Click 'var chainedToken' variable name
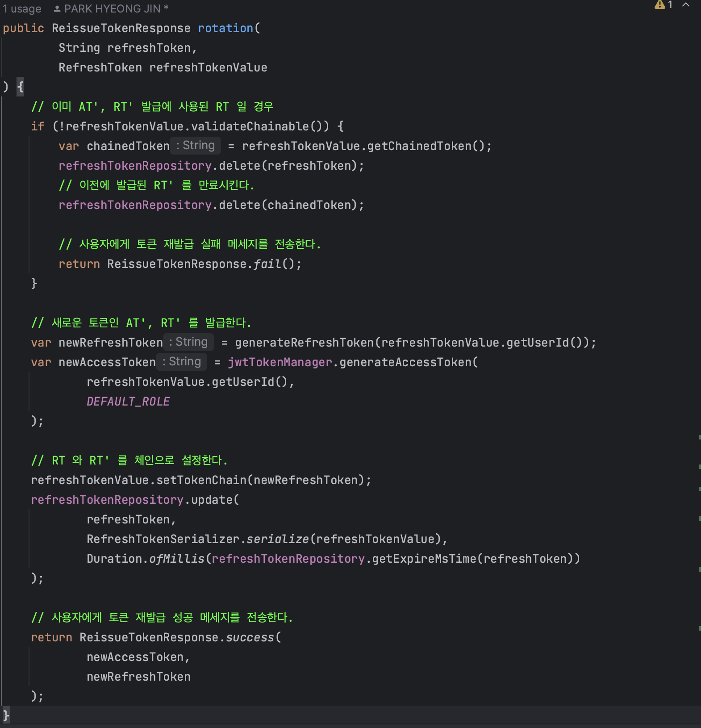Screen dimensions: 701x728 coord(128,146)
